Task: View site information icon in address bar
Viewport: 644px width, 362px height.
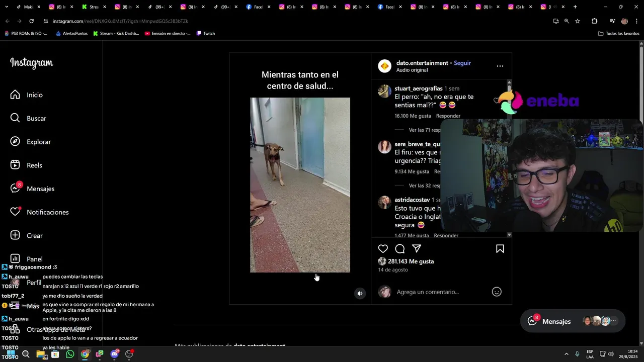Action: click(46, 21)
